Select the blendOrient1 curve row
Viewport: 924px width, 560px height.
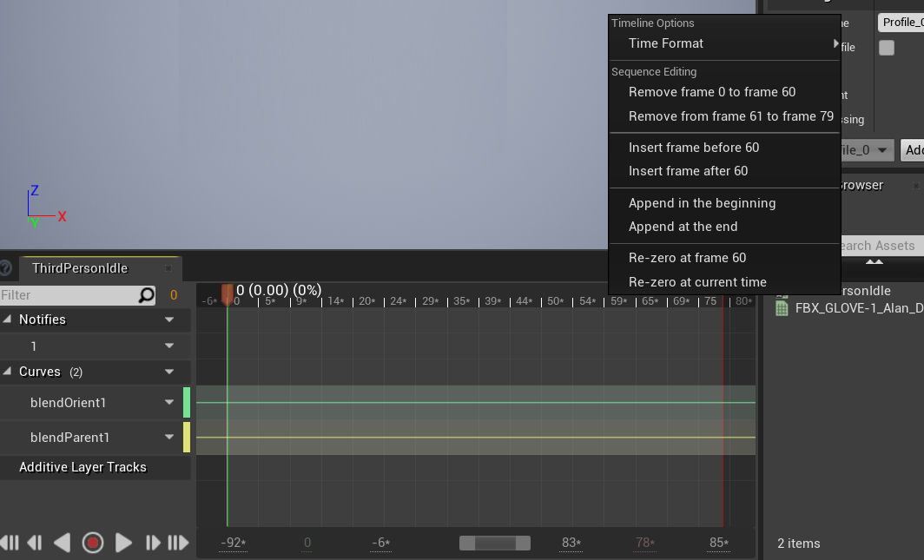pos(95,402)
